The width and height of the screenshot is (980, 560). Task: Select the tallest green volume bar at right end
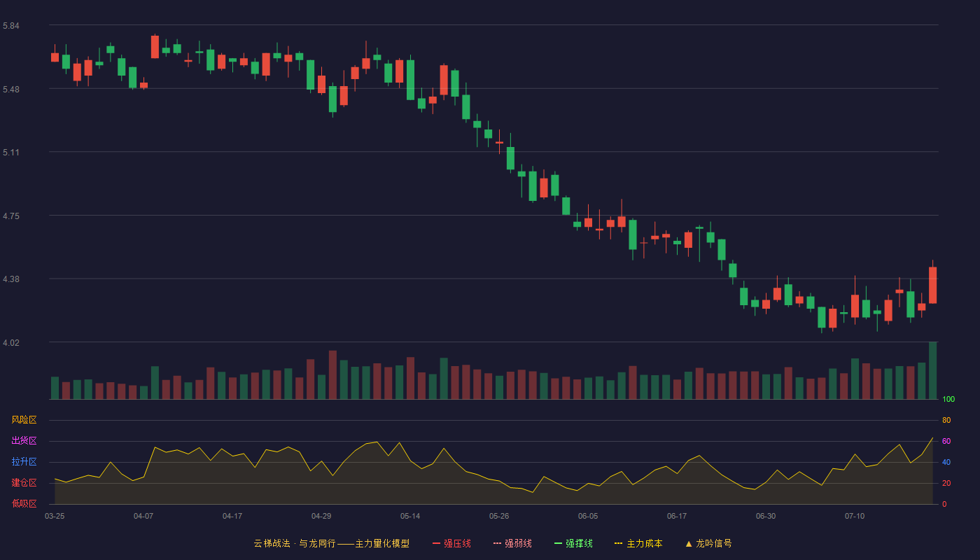click(x=932, y=370)
